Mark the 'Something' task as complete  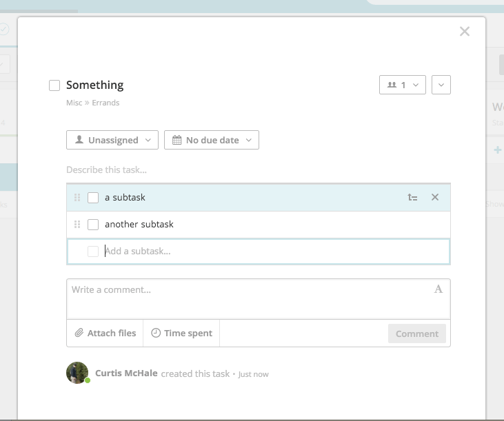(54, 85)
